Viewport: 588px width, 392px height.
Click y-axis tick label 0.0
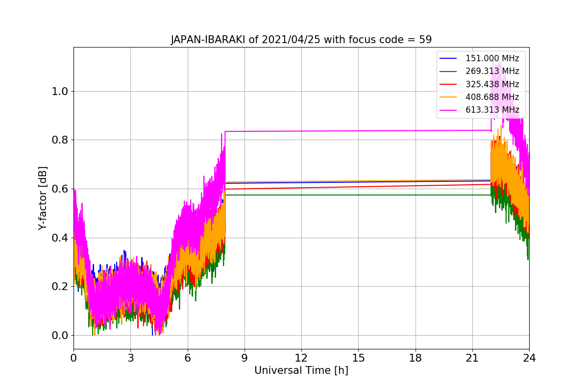coord(60,336)
